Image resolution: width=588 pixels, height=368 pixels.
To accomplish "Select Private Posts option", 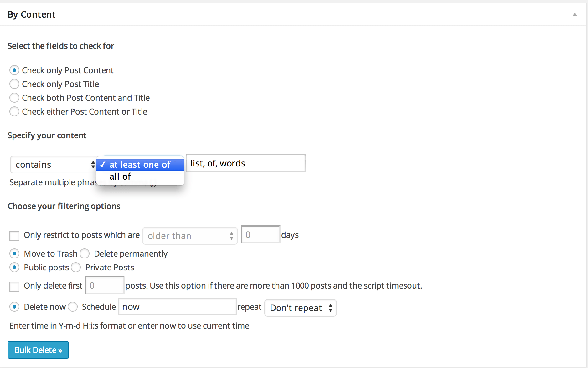I will (x=76, y=267).
